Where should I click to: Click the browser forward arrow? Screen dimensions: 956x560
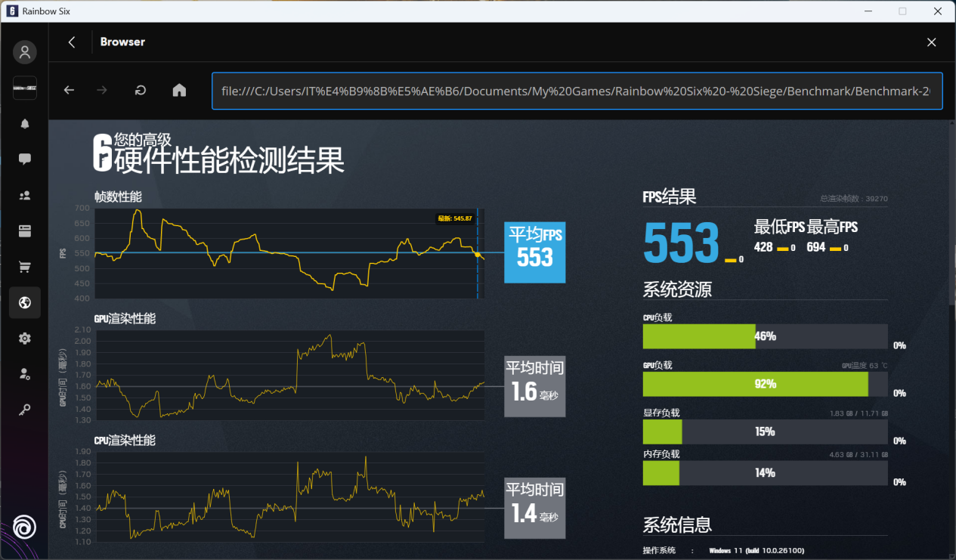click(x=102, y=91)
